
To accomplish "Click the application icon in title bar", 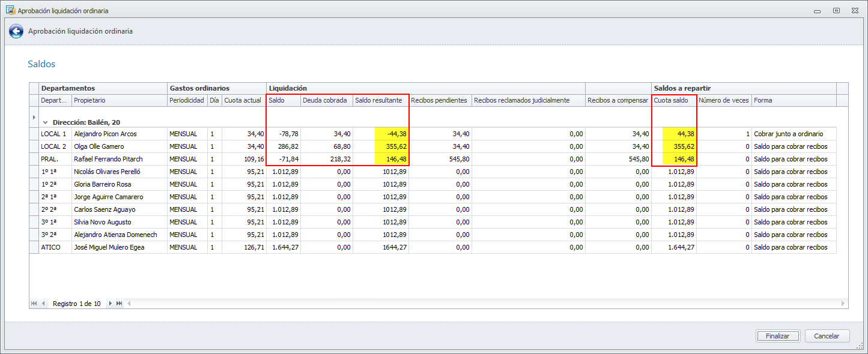I will point(10,10).
